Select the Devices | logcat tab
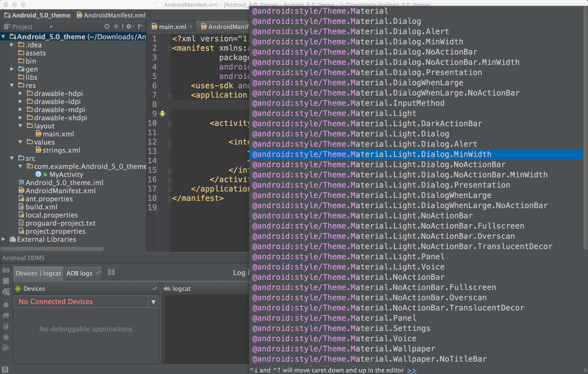 [38, 273]
